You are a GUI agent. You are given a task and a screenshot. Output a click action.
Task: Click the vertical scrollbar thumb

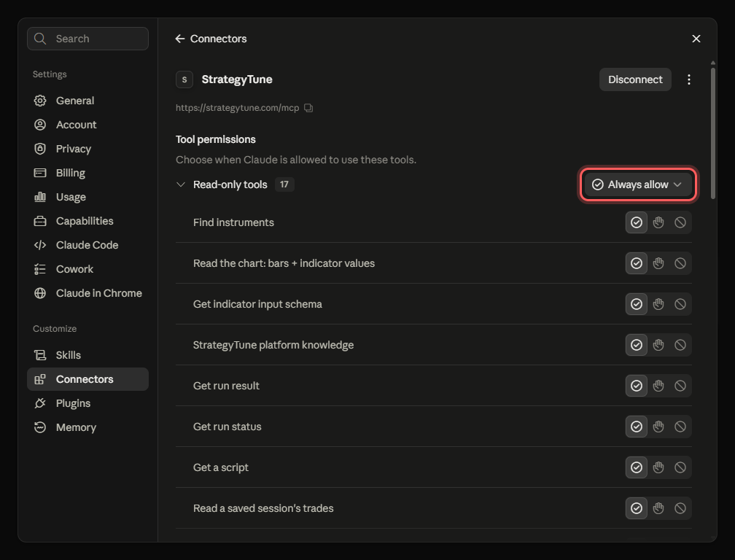(713, 133)
